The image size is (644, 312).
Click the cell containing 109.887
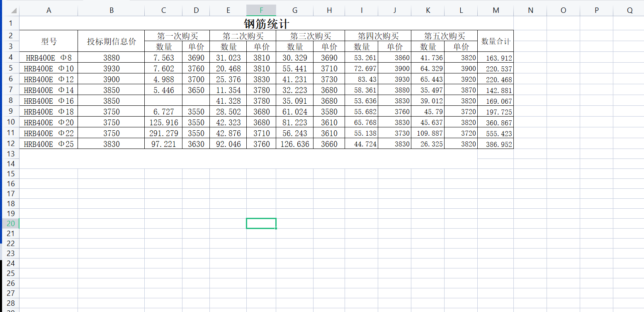click(428, 133)
